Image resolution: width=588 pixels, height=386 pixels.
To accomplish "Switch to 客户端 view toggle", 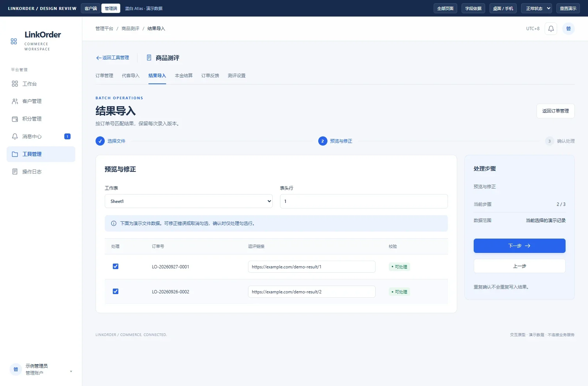I will (91, 8).
